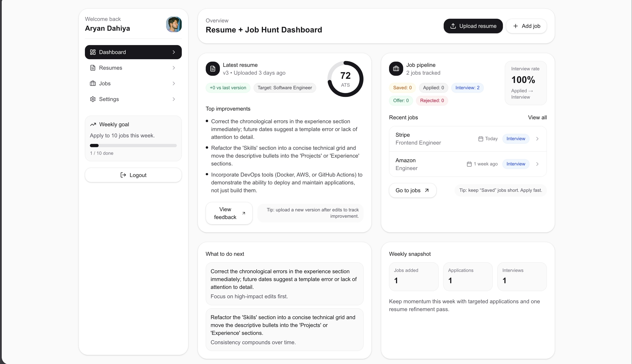The image size is (632, 364).
Task: Click the calendar icon next to 1 week ago
Action: (x=469, y=164)
